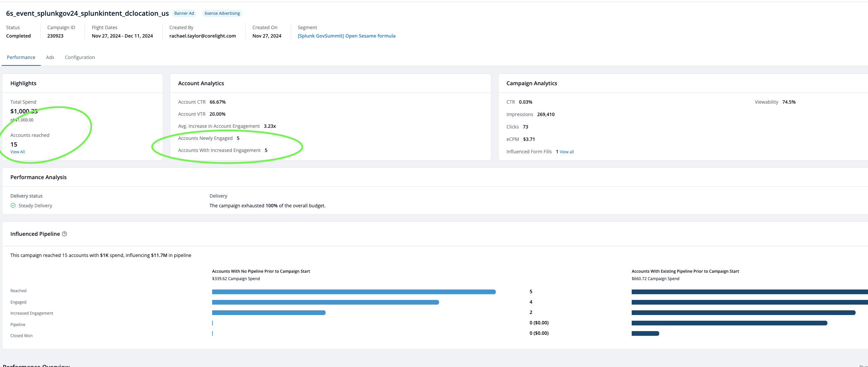Click the Account Analytics panel heading
The image size is (868, 367).
point(201,83)
